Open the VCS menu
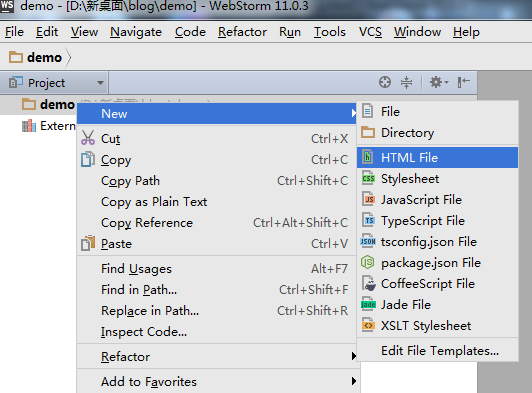Screen dimensions: 532x393 point(370,32)
